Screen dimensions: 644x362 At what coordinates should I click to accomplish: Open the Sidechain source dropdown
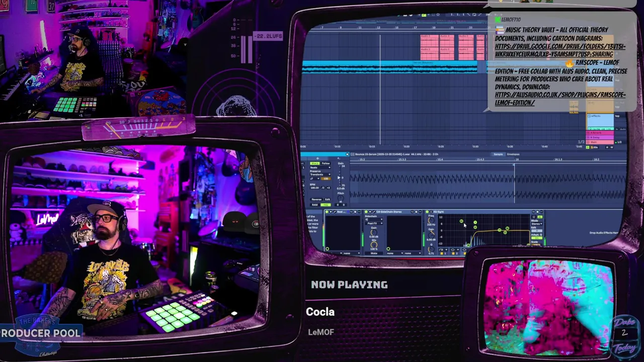point(374,219)
